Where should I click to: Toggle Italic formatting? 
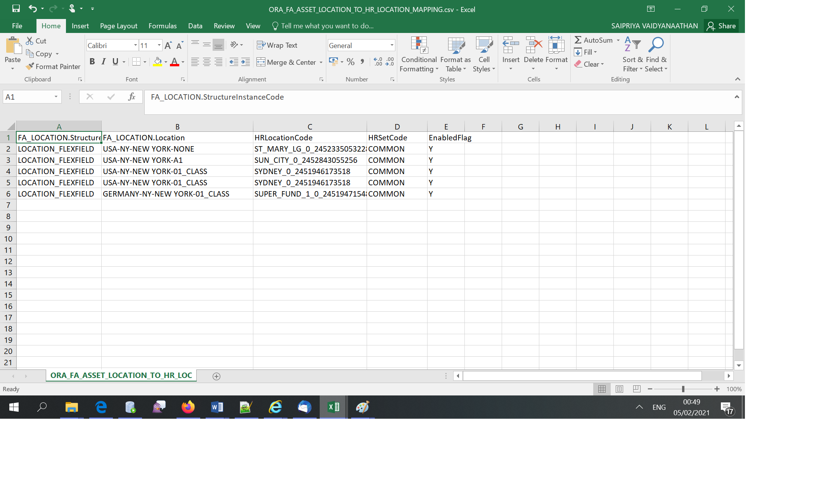tap(104, 62)
